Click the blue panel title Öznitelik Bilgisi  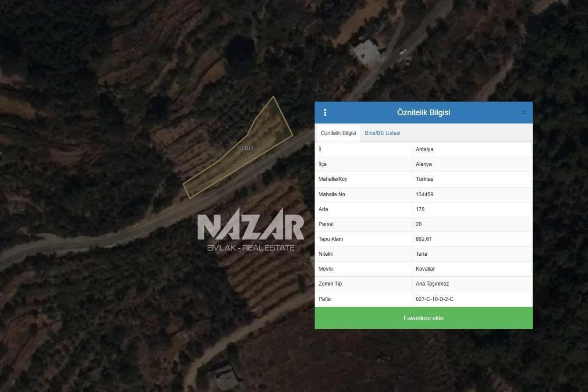pos(423,112)
